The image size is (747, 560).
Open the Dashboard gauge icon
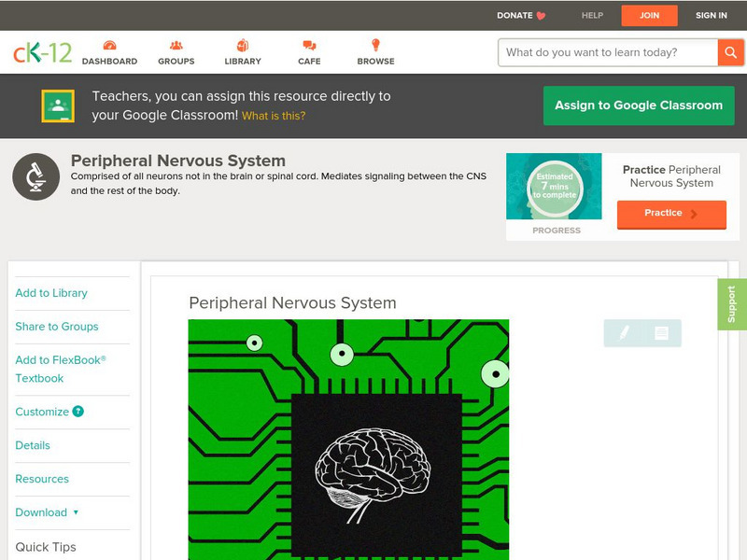(109, 45)
